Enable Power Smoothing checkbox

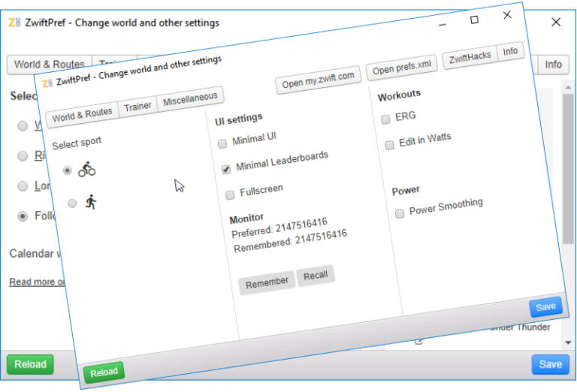point(400,213)
